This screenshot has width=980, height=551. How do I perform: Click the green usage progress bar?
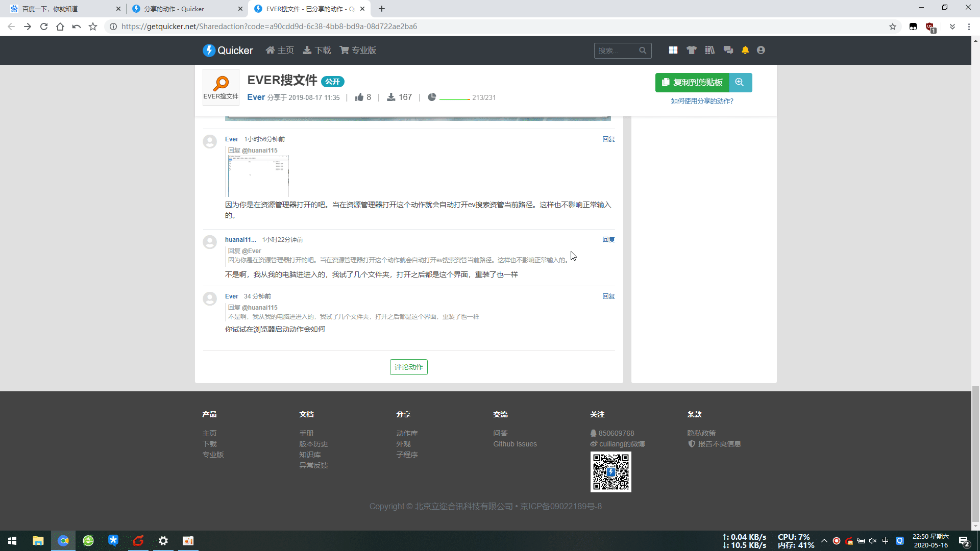(455, 98)
